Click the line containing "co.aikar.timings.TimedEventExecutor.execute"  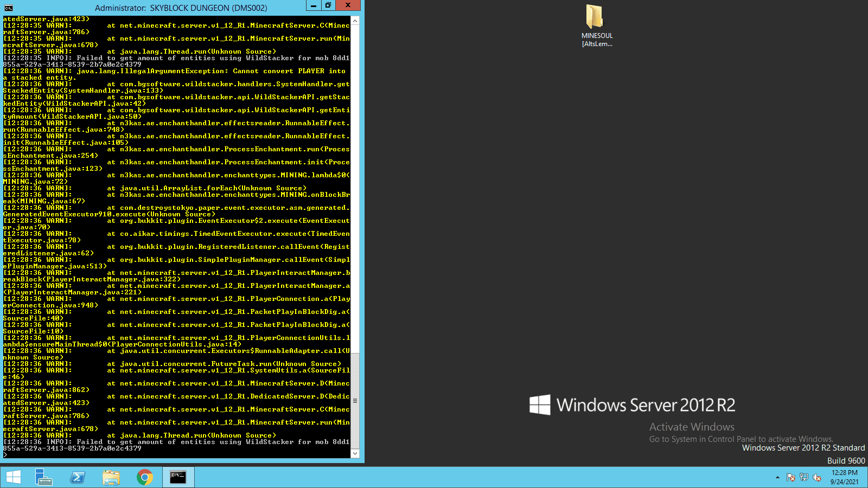(177, 234)
